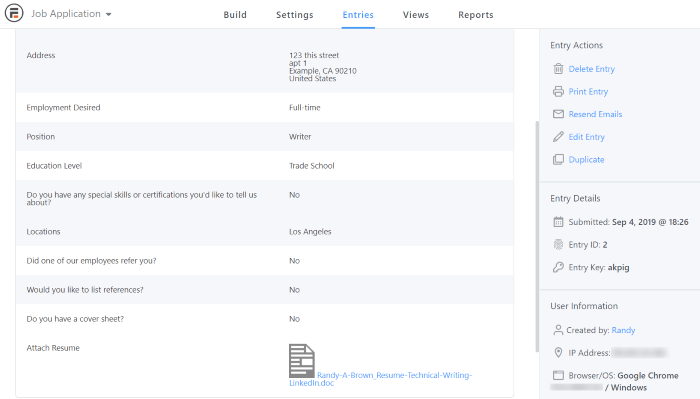Open the Job Application form dropdown
The image size is (700, 399).
(71, 14)
